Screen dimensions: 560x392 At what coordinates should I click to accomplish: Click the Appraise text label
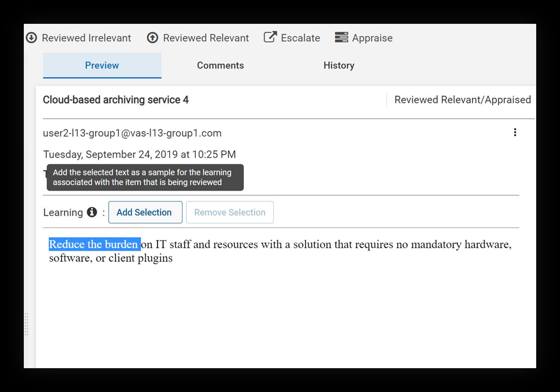372,38
